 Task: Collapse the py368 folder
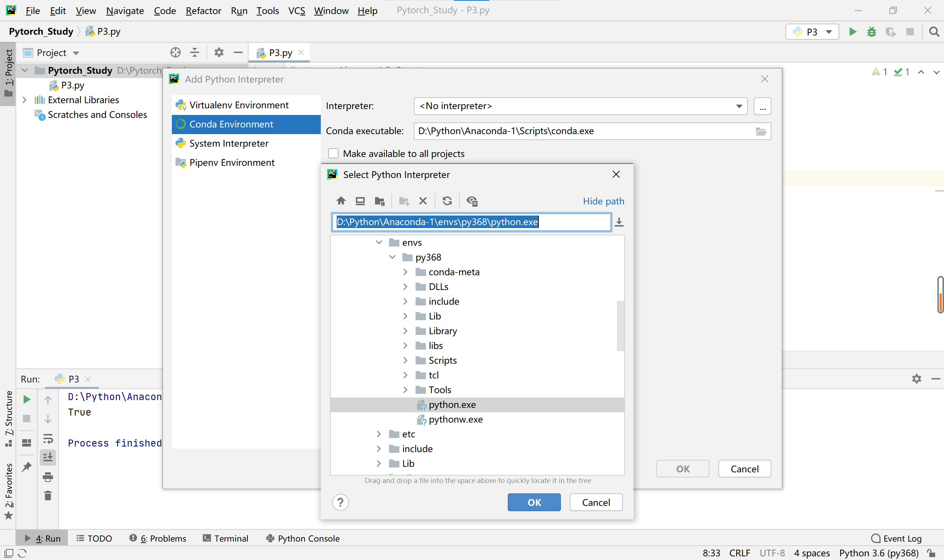coord(392,257)
